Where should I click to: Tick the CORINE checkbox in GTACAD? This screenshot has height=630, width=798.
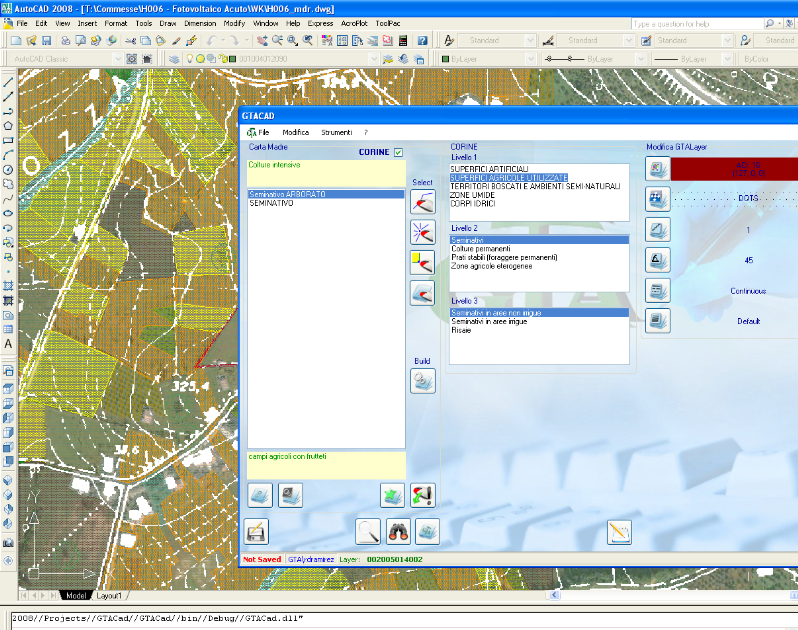tap(398, 152)
